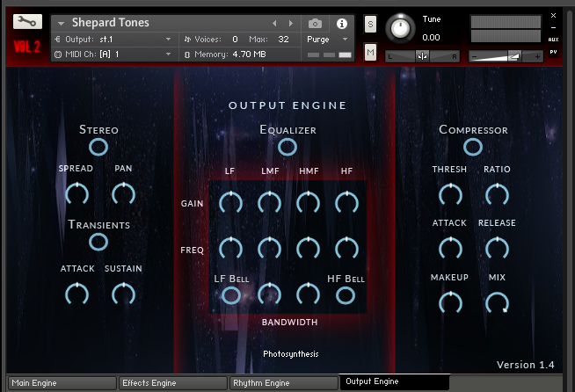This screenshot has height=392, width=575.
Task: Click the LF Gain knob
Action: [x=230, y=202]
